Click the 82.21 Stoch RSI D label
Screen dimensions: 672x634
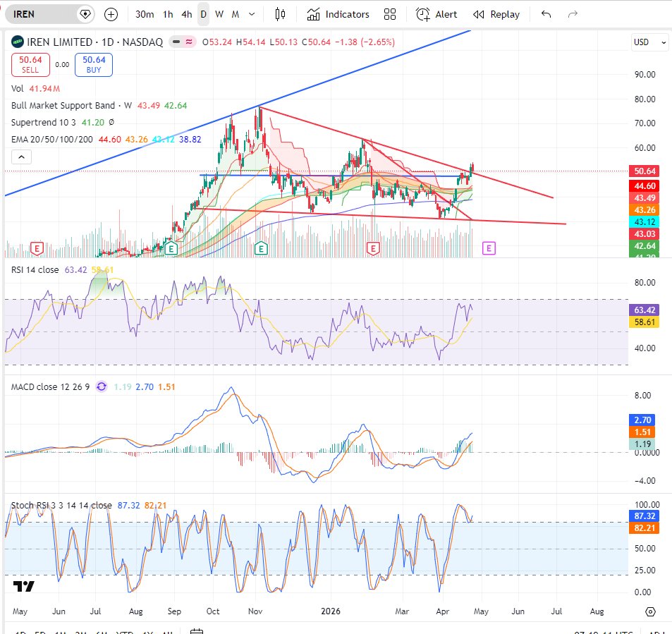tap(644, 528)
